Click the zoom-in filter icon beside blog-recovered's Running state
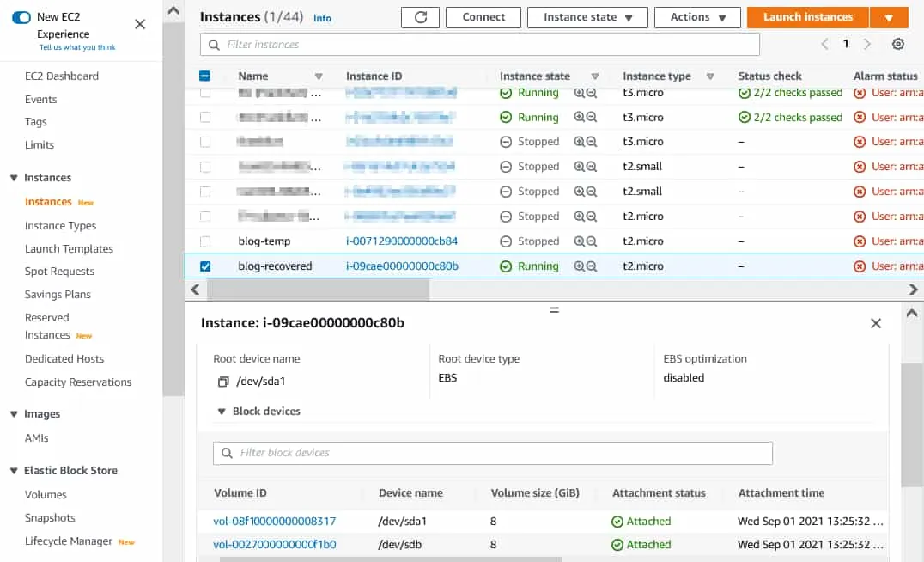This screenshot has height=562, width=924. point(578,266)
